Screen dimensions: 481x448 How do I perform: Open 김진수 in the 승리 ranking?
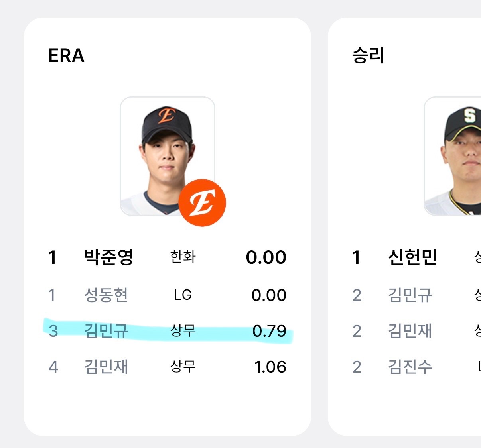[x=410, y=367]
